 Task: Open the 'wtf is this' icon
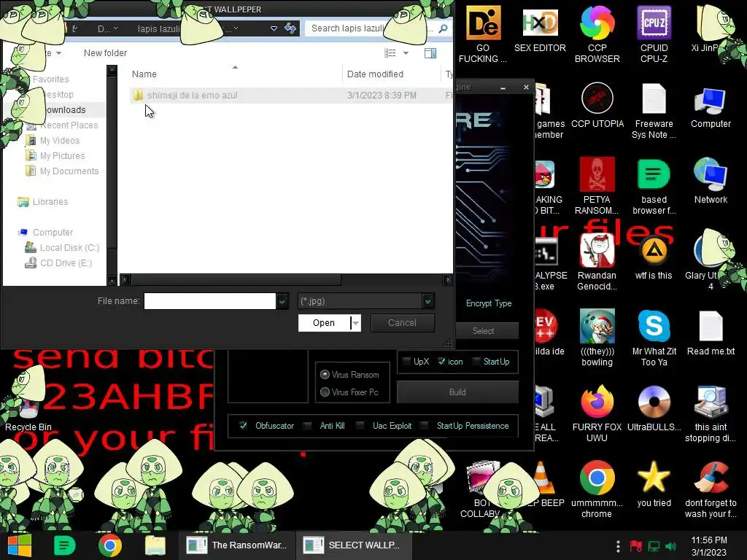[654, 256]
